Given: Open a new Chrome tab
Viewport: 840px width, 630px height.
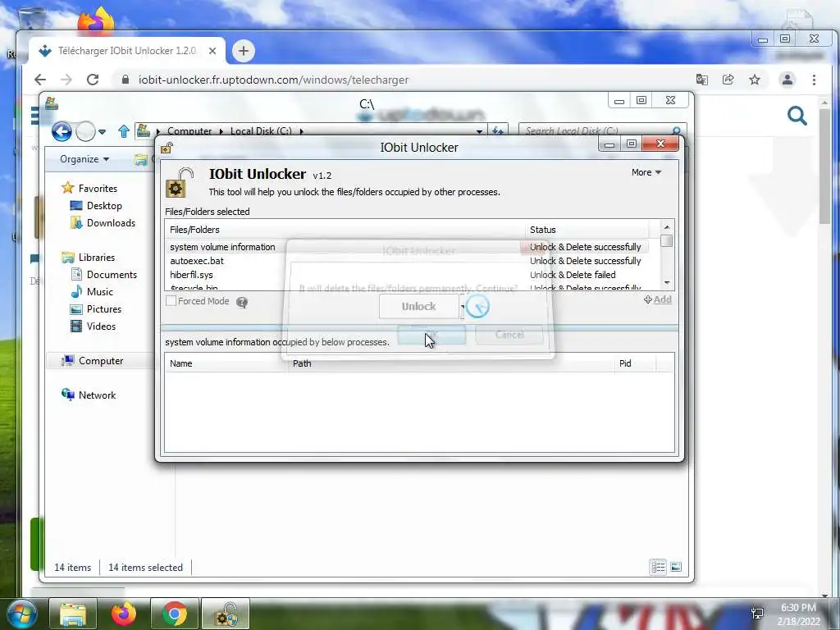Looking at the screenshot, I should click(x=243, y=51).
